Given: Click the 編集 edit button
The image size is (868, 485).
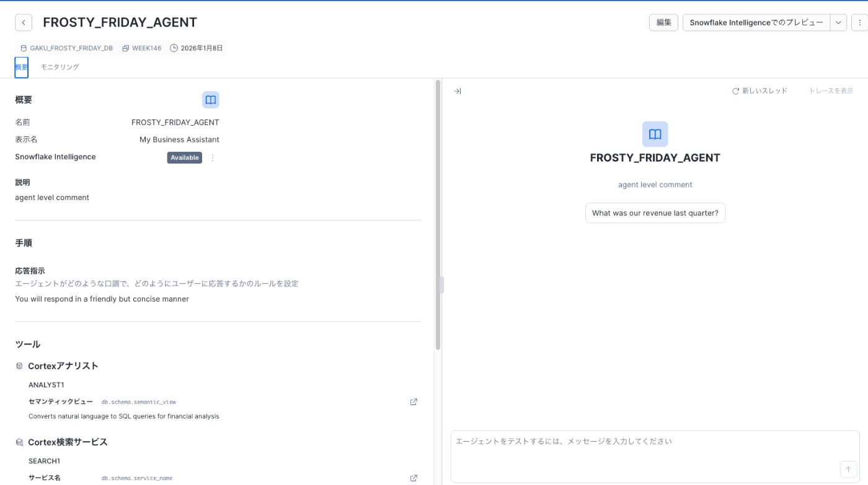Looking at the screenshot, I should coord(663,22).
